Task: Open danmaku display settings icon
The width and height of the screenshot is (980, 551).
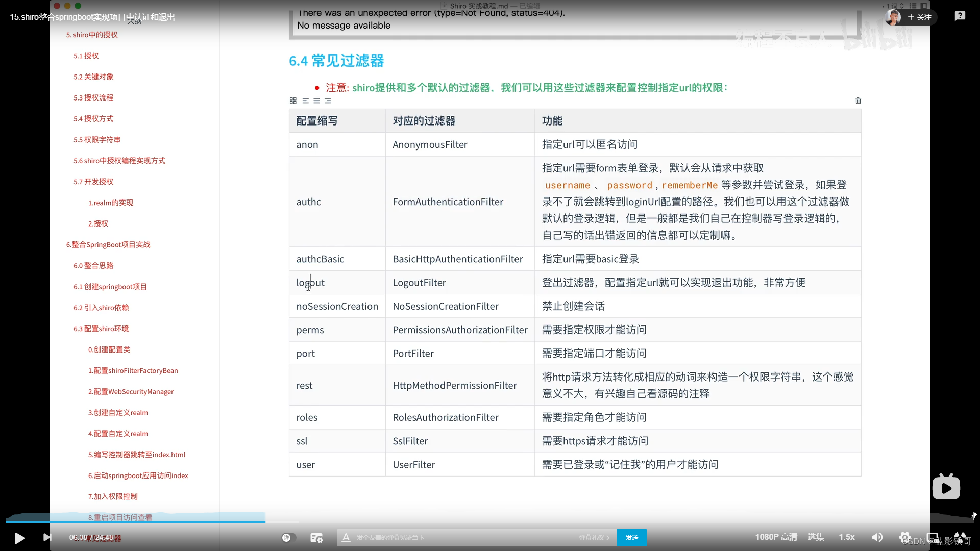Action: coord(316,538)
